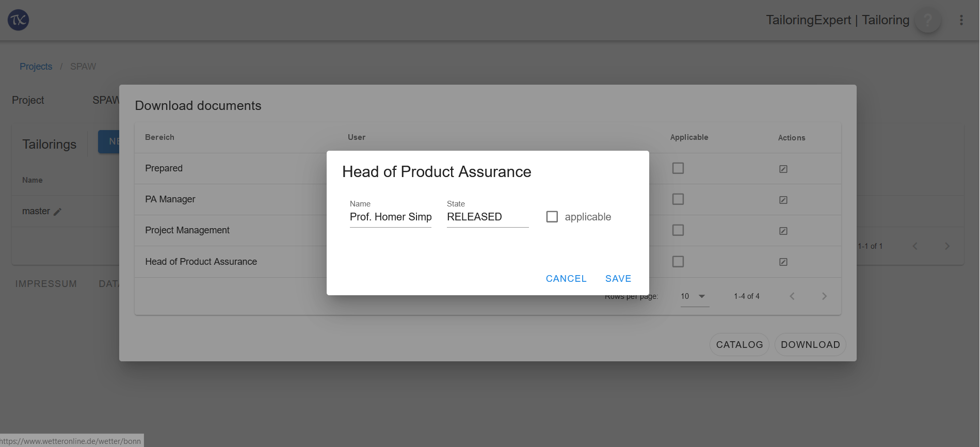Open the three-dot more options menu
This screenshot has width=980, height=447.
(961, 20)
